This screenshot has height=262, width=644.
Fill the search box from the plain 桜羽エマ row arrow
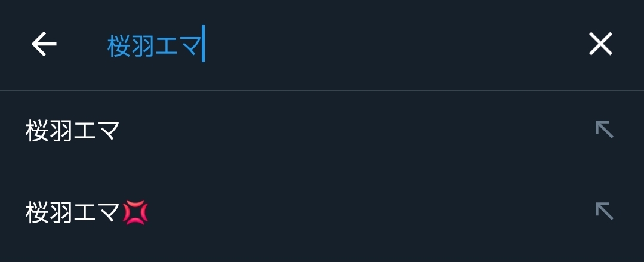(604, 130)
